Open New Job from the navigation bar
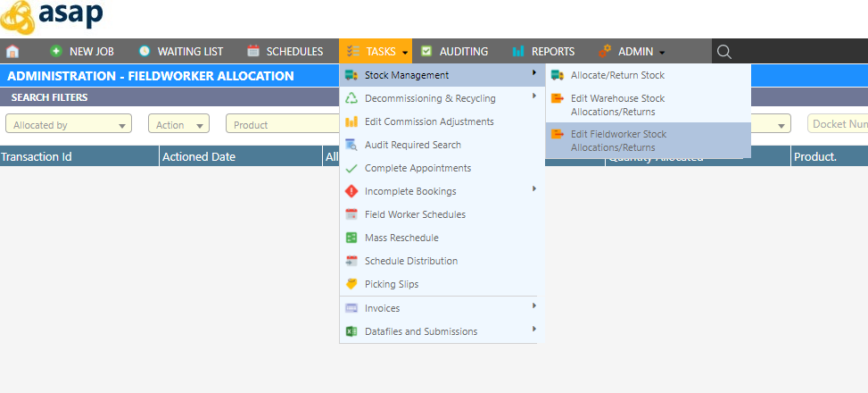Viewport: 868px width, 393px height. [x=82, y=52]
